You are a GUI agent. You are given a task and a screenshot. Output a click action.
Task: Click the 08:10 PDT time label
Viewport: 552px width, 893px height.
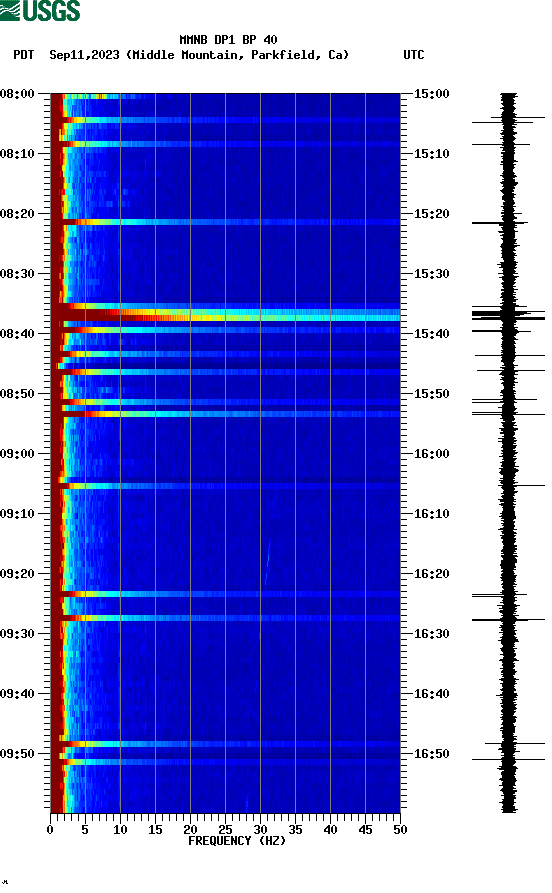(x=17, y=154)
